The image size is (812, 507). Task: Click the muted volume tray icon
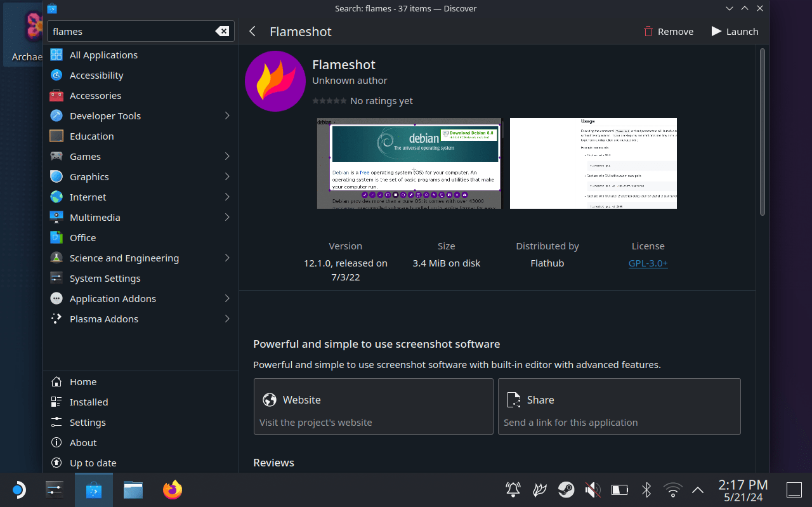pos(593,489)
